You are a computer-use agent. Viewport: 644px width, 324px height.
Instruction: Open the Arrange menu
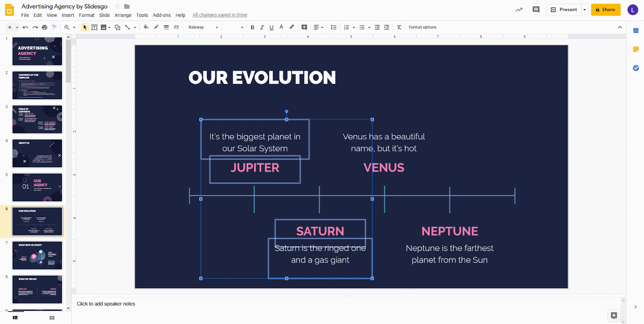[123, 15]
